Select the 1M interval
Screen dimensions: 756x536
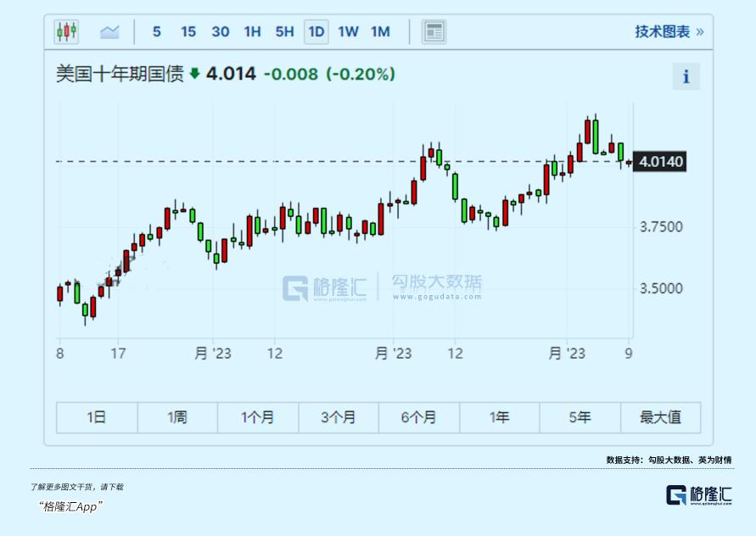tap(380, 32)
